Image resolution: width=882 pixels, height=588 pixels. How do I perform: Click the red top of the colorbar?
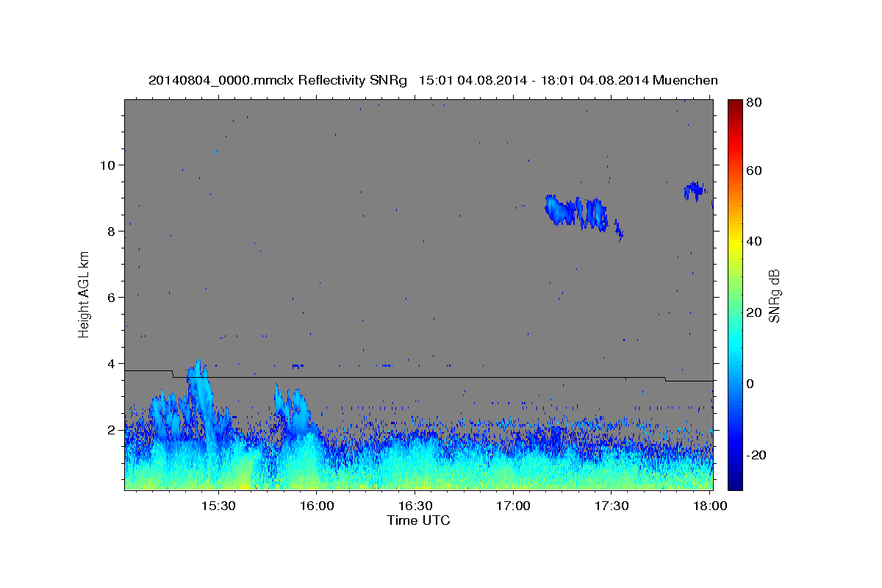[x=735, y=109]
